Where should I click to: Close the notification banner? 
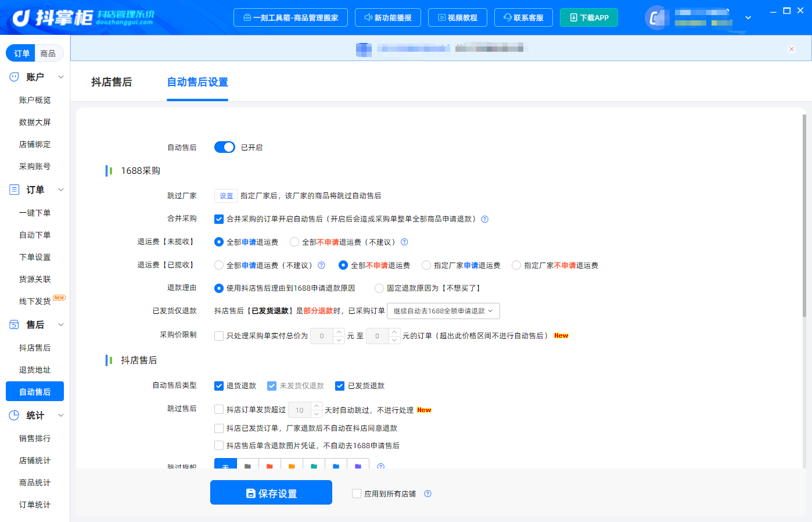point(791,49)
